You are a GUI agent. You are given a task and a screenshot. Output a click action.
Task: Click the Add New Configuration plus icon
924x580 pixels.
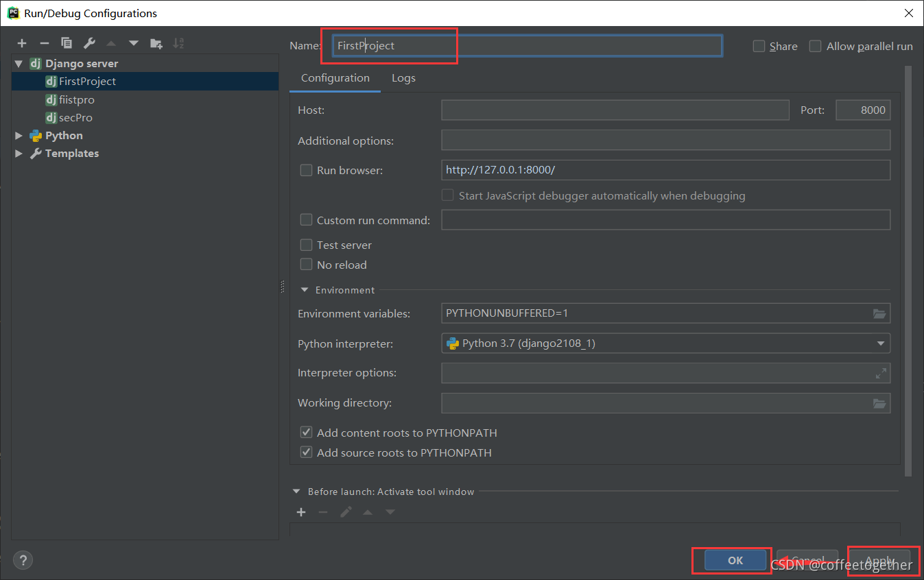(22, 43)
